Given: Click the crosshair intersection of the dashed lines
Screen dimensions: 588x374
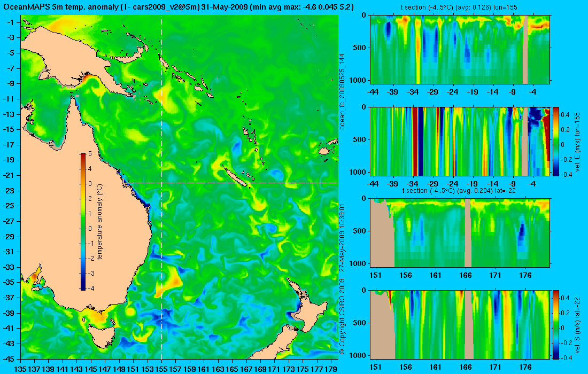Looking at the screenshot, I should (x=161, y=183).
